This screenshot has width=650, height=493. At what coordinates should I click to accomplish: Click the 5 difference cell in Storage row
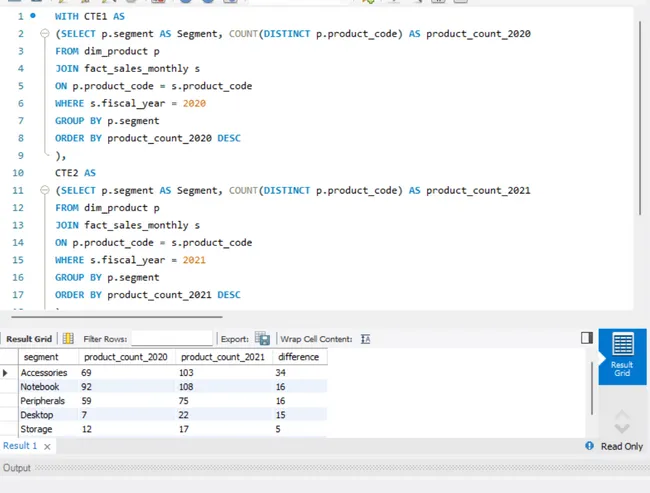pyautogui.click(x=300, y=429)
